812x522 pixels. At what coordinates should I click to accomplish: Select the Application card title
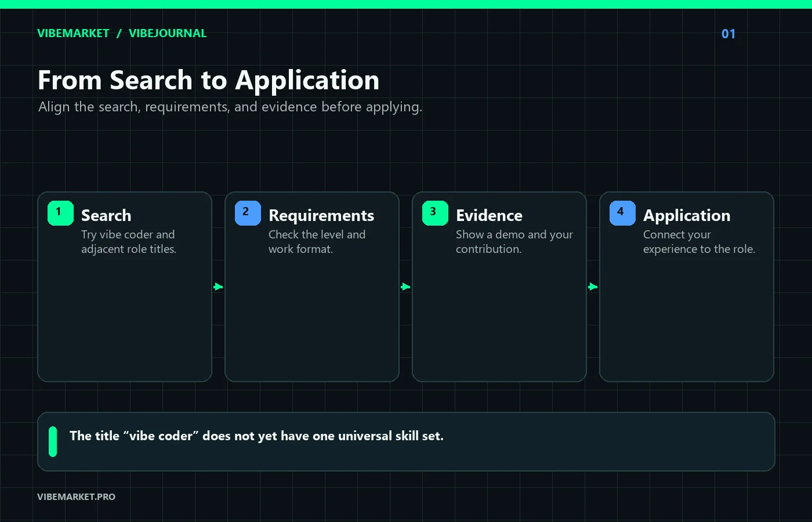pos(687,216)
